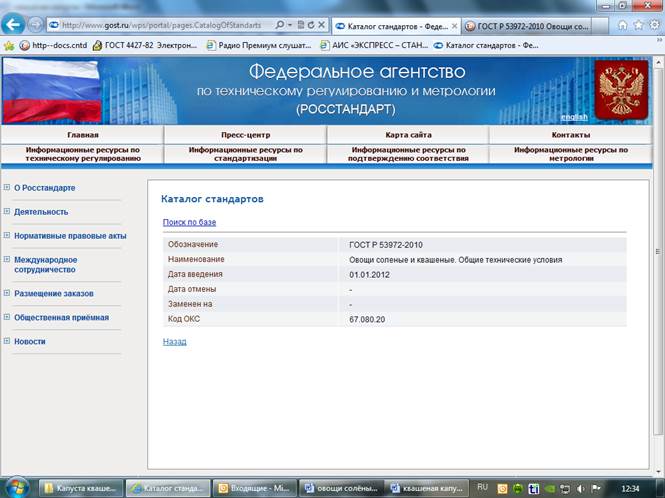The width and height of the screenshot is (665, 498).
Task: Expand the Деятельность sidebar section
Action: (7, 211)
